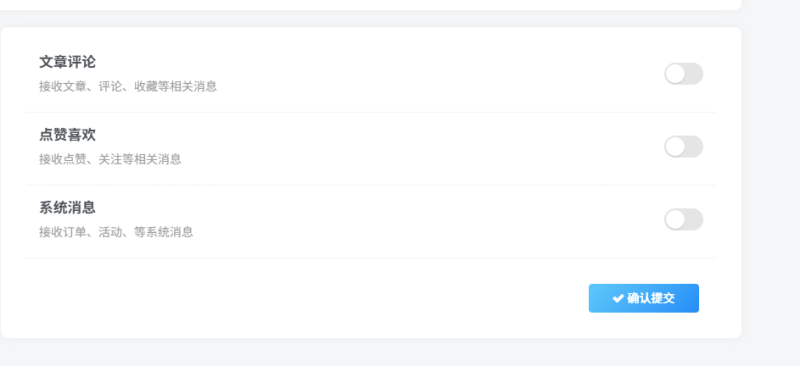Switch on 系统消息 notifications

tap(683, 219)
